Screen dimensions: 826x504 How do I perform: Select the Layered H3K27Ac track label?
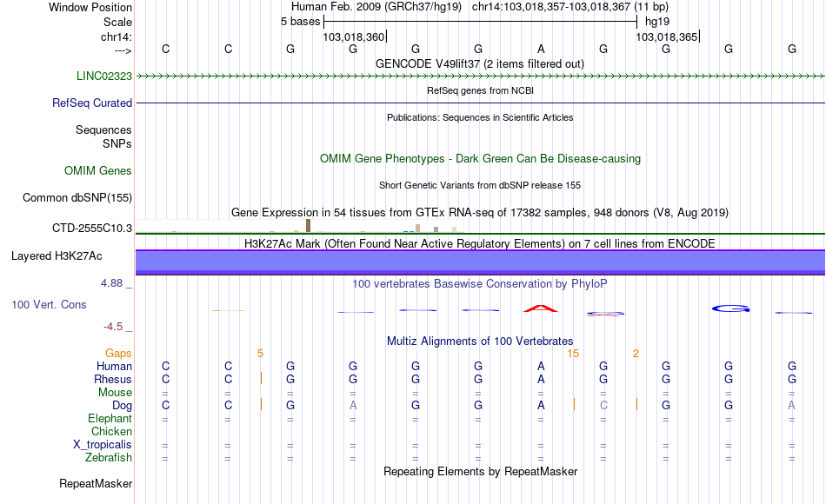click(x=57, y=256)
